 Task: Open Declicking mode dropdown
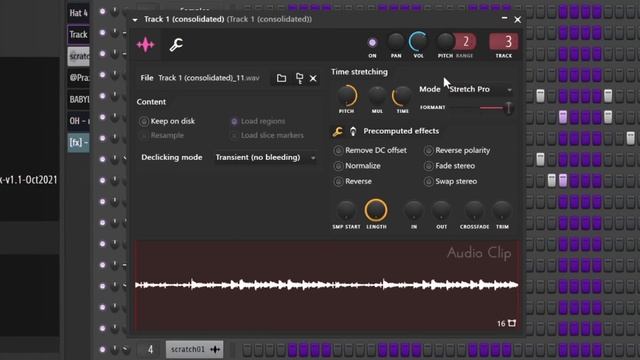(x=265, y=157)
